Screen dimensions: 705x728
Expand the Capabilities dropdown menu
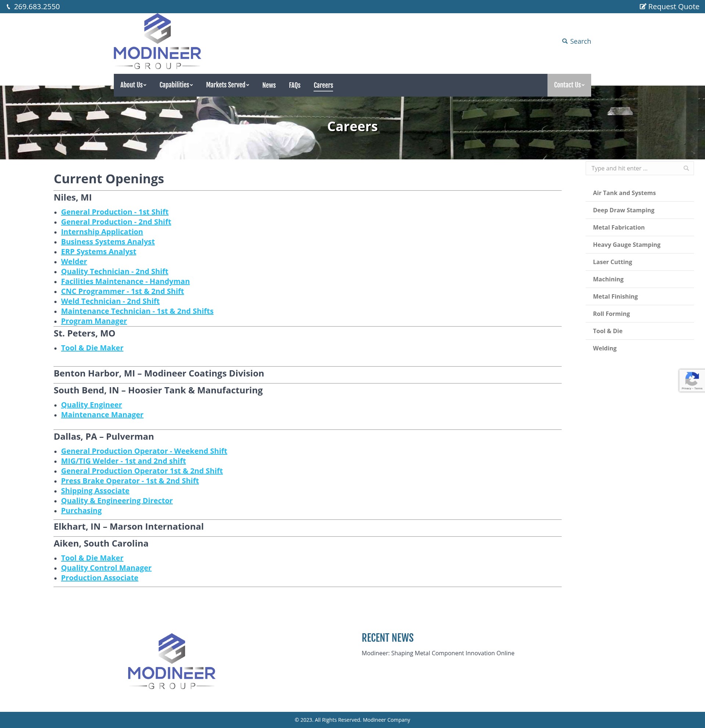click(176, 85)
